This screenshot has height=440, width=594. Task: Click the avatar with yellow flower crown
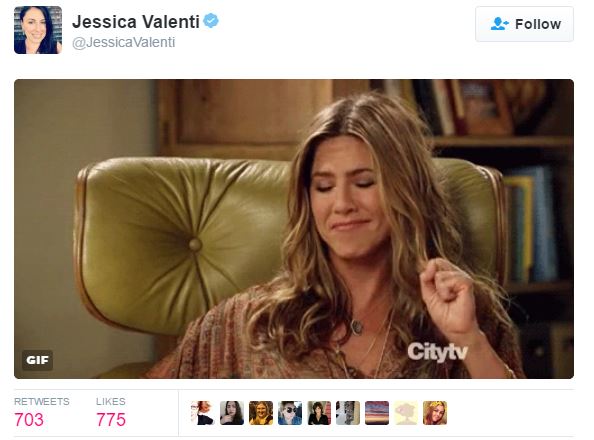(x=435, y=413)
